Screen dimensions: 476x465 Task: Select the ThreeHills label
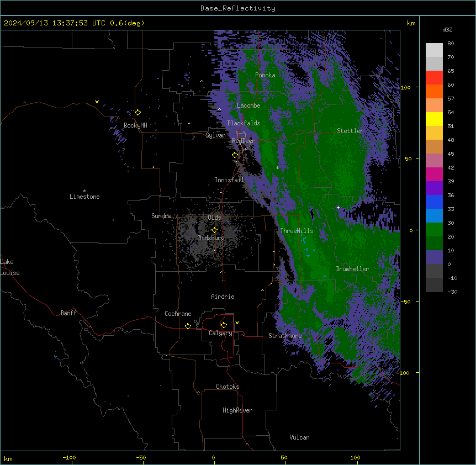[297, 231]
